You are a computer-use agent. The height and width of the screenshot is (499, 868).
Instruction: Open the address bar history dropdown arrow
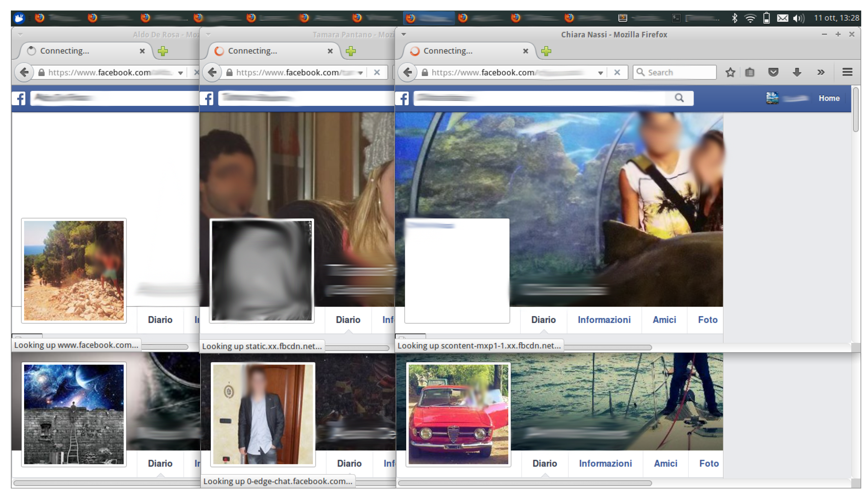pos(600,72)
